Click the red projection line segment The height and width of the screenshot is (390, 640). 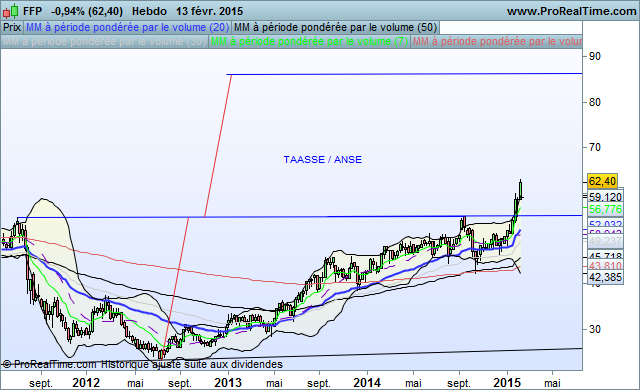(218, 145)
